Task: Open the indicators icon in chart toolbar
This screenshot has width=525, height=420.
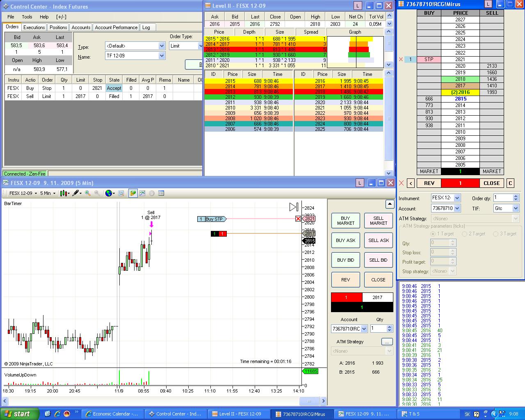Action: [142, 193]
